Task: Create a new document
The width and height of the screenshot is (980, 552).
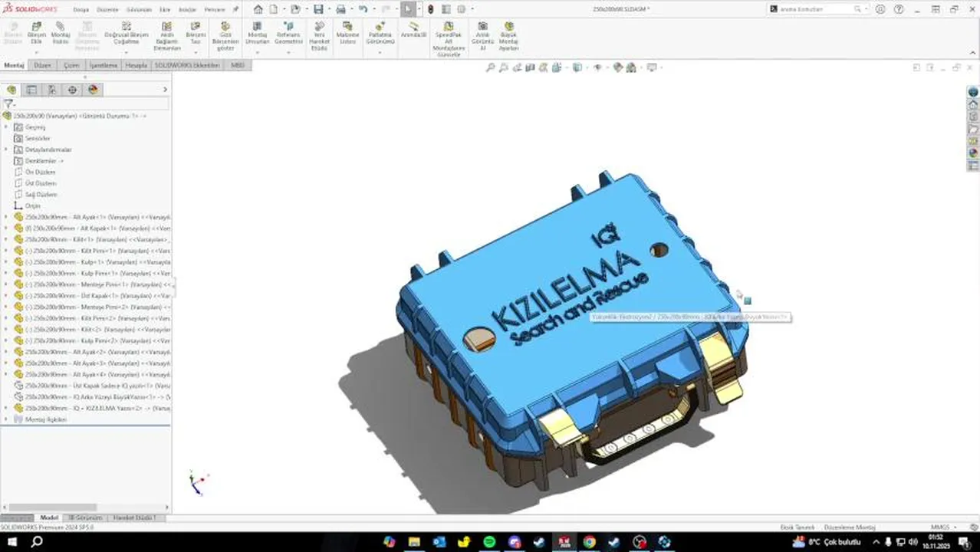Action: coord(274,9)
